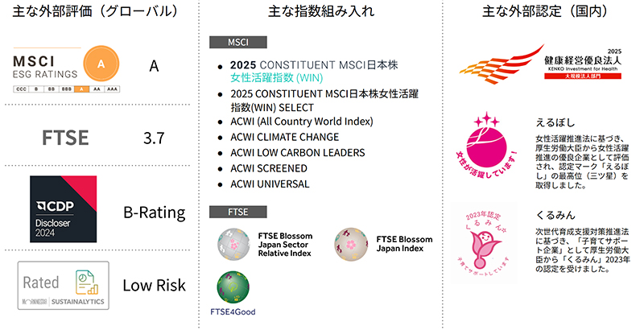Click FTSE Blossom Japan Sector Relative globe

coord(233,245)
